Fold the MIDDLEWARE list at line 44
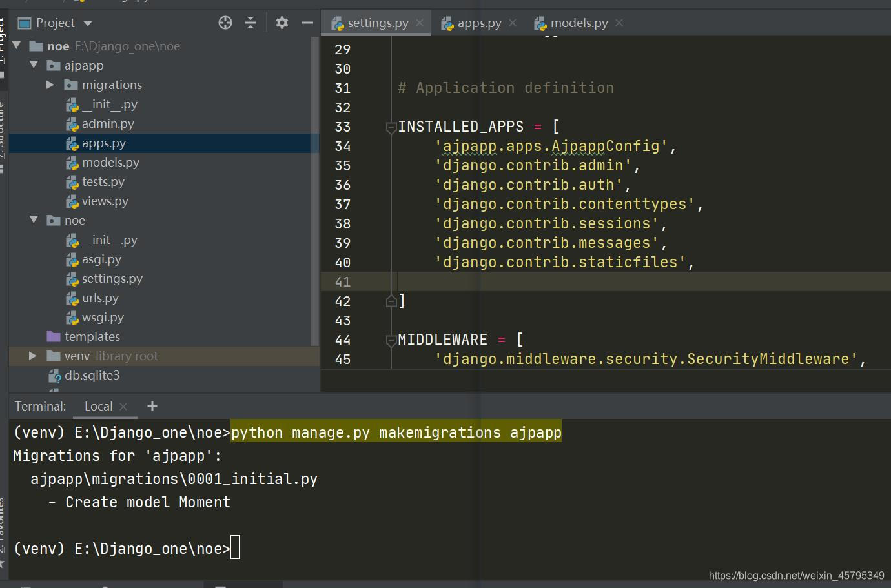Image resolution: width=891 pixels, height=588 pixels. point(391,340)
